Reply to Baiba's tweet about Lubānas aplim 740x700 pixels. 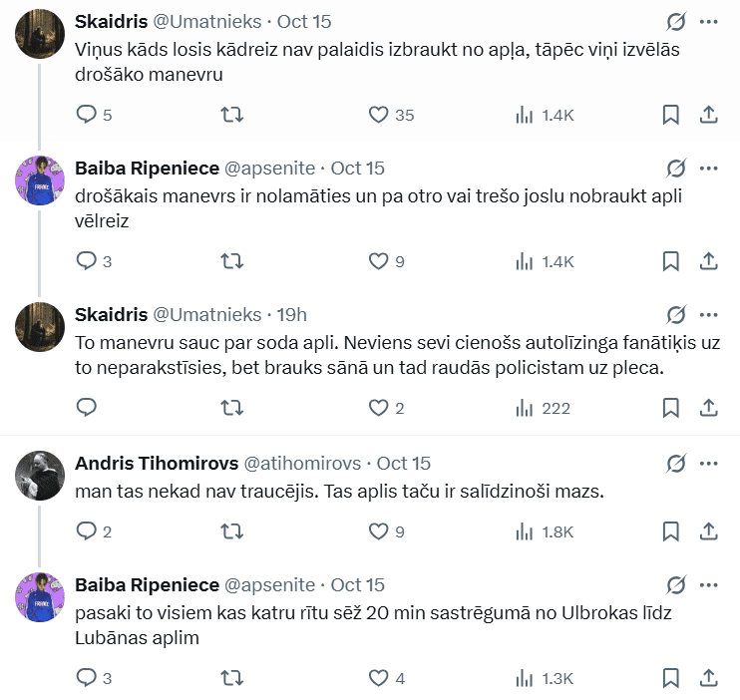pyautogui.click(x=87, y=678)
